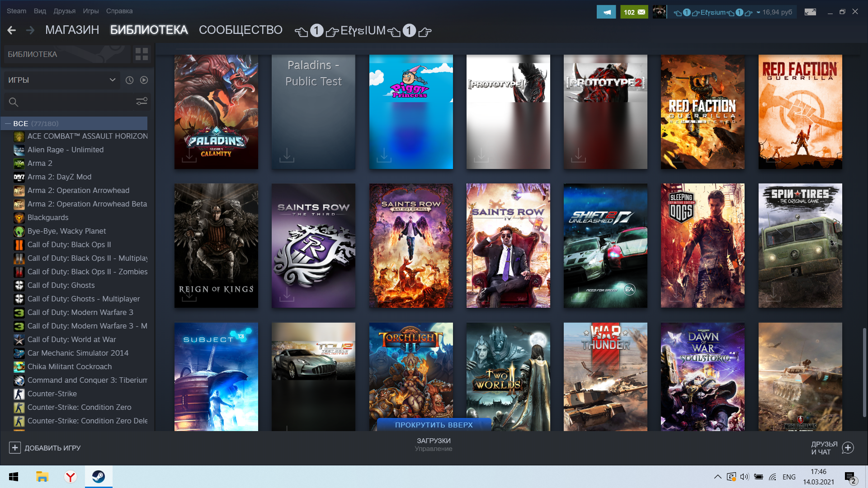Open File Explorer from taskbar
This screenshot has height=488, width=868.
[x=42, y=477]
